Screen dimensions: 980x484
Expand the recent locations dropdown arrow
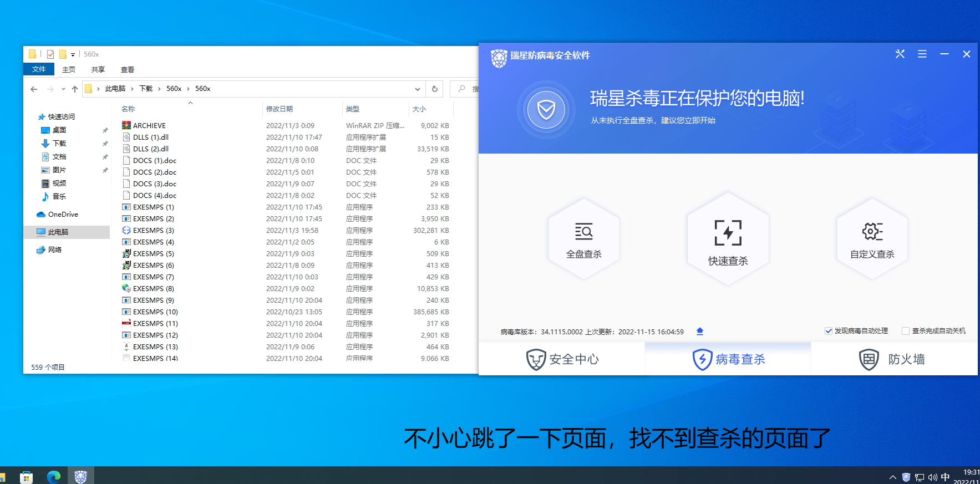click(x=63, y=89)
